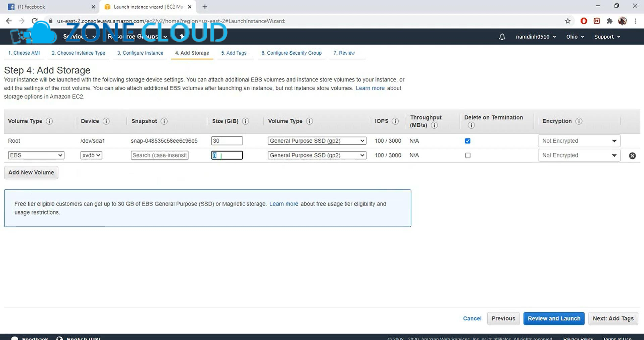Uncheck Delete on Termination for Root
The image size is (644, 340).
pos(467,141)
